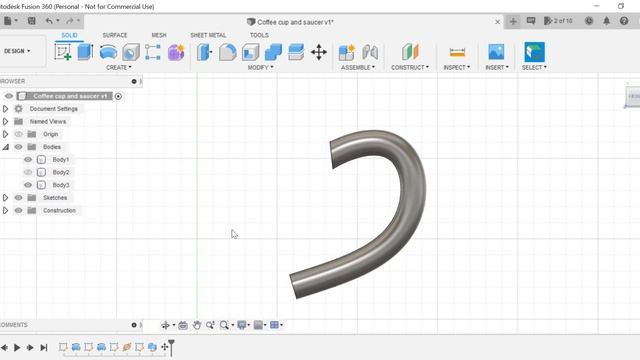
Task: Select the Revolve tool
Action: (x=108, y=52)
